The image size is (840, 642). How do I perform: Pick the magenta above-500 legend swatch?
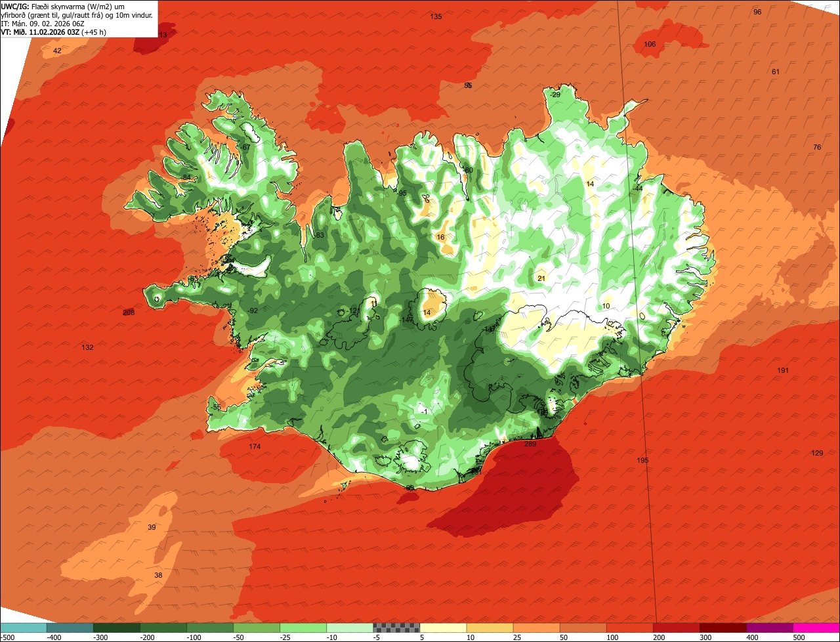coord(816,628)
